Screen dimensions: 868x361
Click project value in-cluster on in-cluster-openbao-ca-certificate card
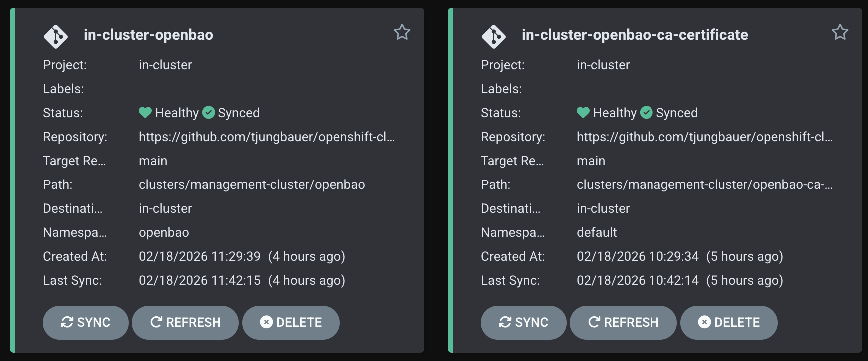(x=603, y=65)
